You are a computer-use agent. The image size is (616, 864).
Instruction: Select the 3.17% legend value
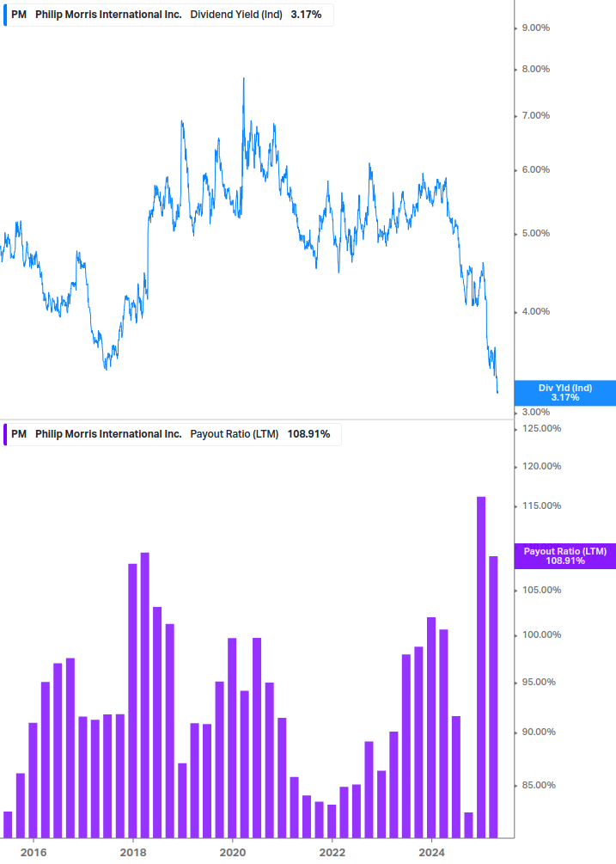[306, 15]
